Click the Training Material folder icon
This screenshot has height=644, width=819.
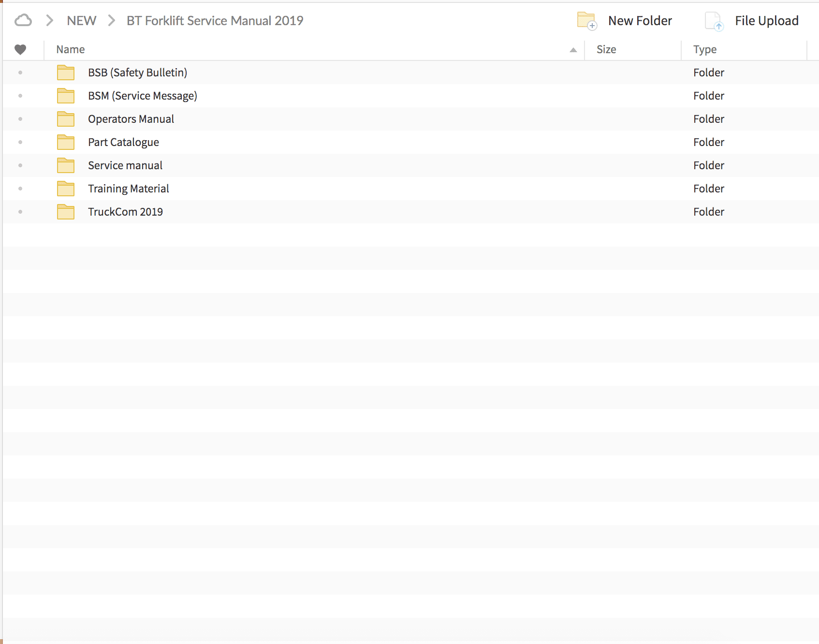click(66, 189)
